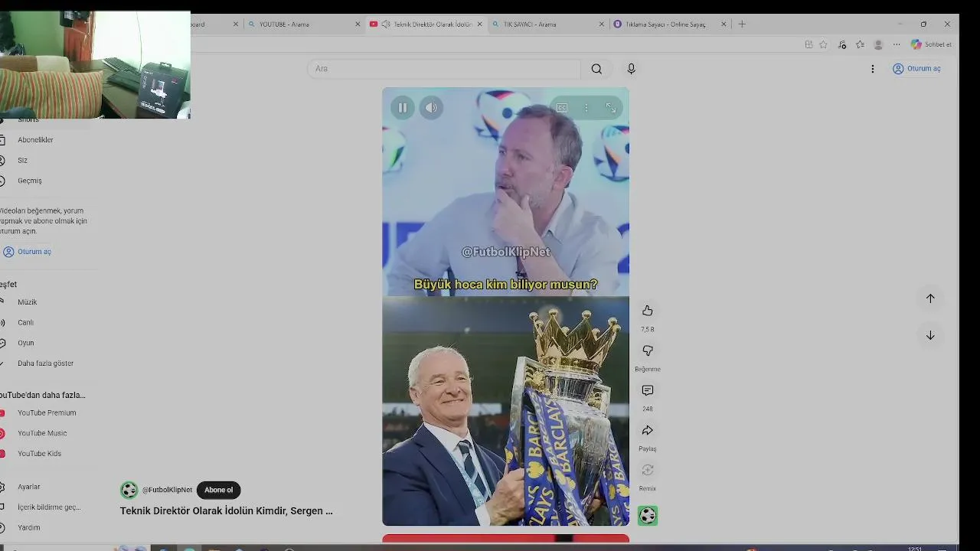The width and height of the screenshot is (980, 551).
Task: Open Yardım in the sidebar
Action: [x=29, y=528]
